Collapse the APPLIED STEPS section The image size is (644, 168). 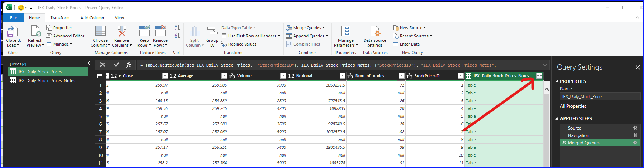[x=557, y=119]
